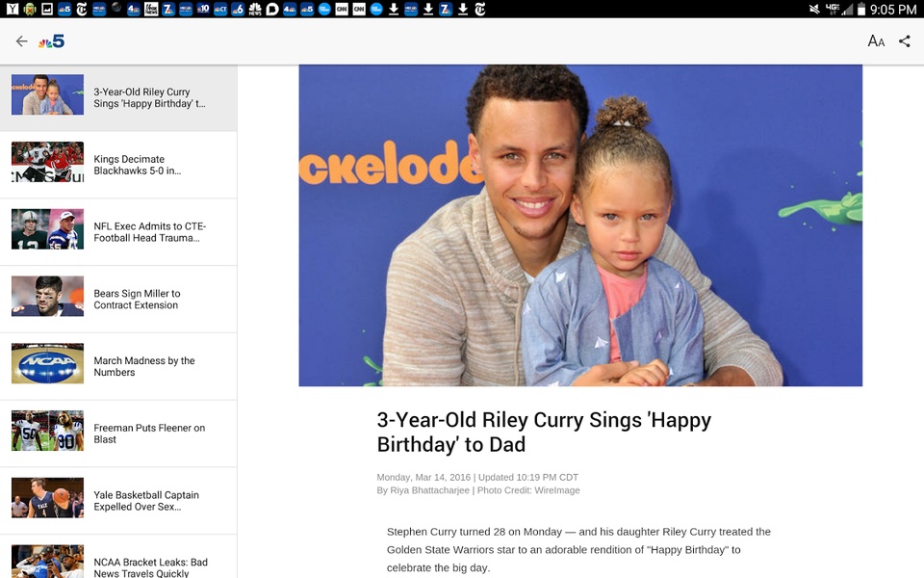Tap the Bears player thumbnail image
The image size is (924, 578).
pos(48,296)
